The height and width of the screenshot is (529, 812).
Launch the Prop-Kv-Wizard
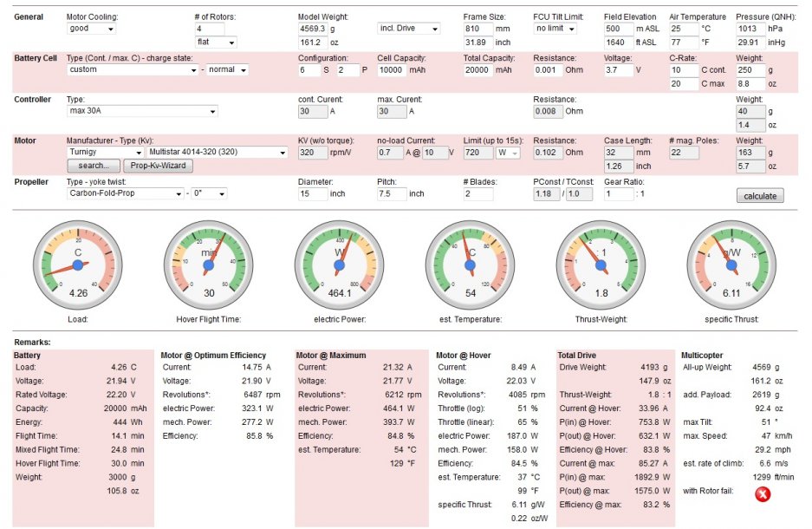(x=159, y=166)
